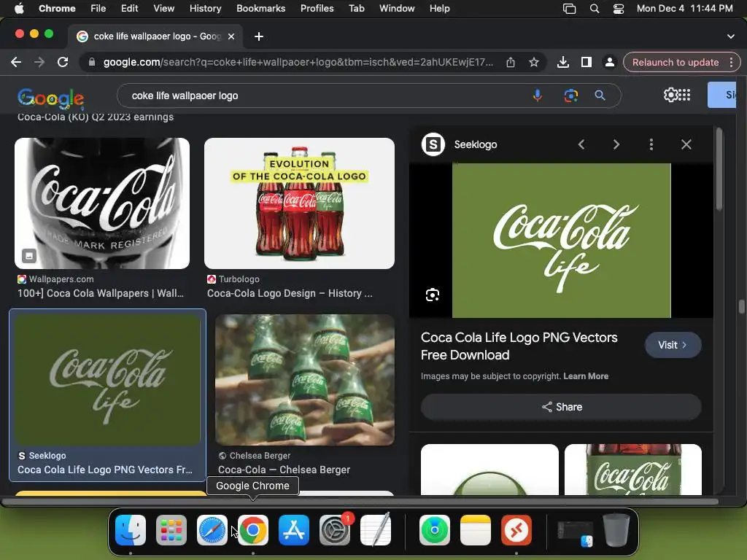Reload the page with the refresh icon
The image size is (747, 560).
[63, 63]
